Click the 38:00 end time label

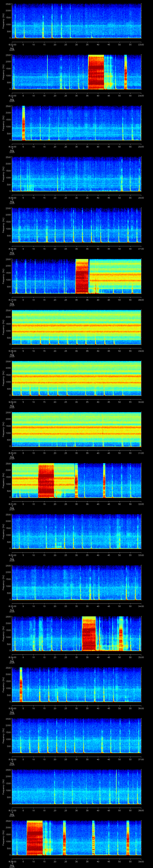pos(141,810)
